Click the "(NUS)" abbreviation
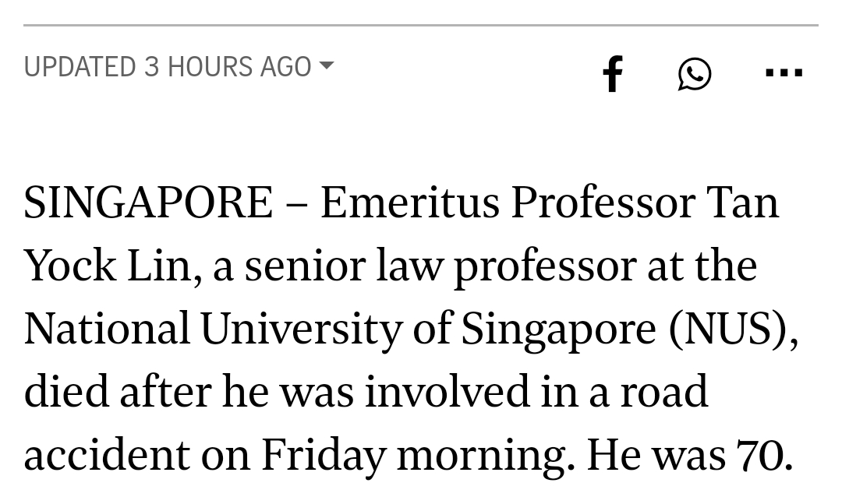The height and width of the screenshot is (504, 842). point(733,329)
